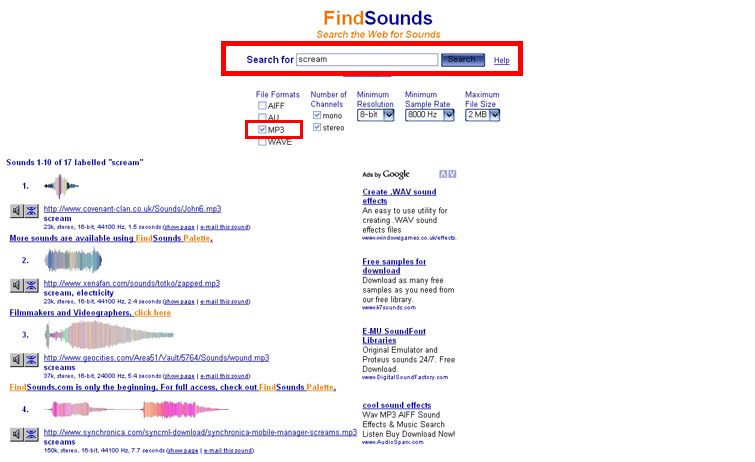Image resolution: width=755 pixels, height=462 pixels.
Task: Click the 'scream, electricity' label text
Action: point(78,293)
